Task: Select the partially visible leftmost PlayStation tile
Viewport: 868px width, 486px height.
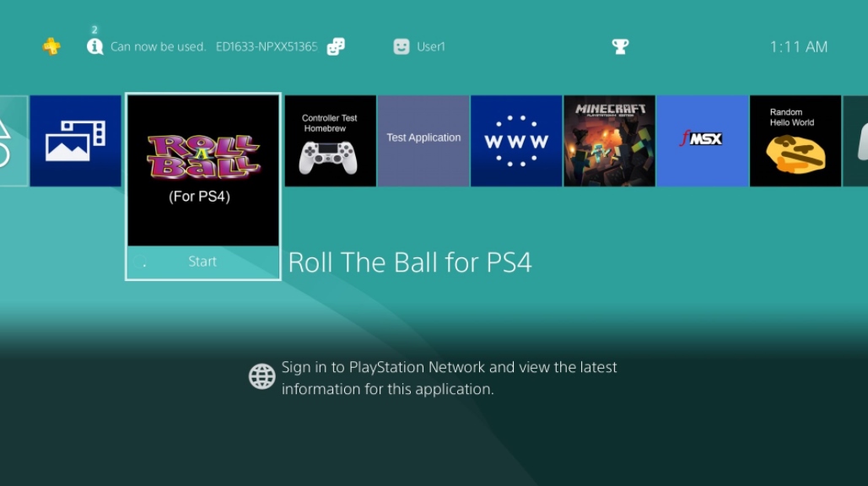Action: pos(13,141)
